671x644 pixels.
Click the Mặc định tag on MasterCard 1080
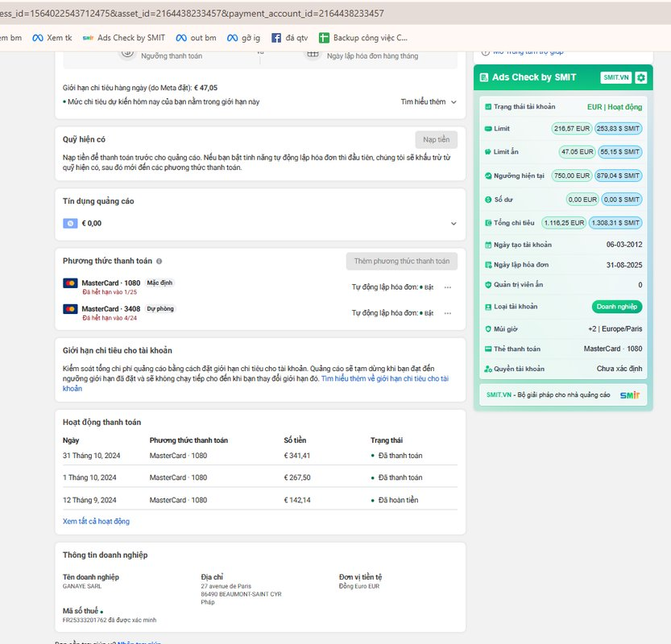159,283
